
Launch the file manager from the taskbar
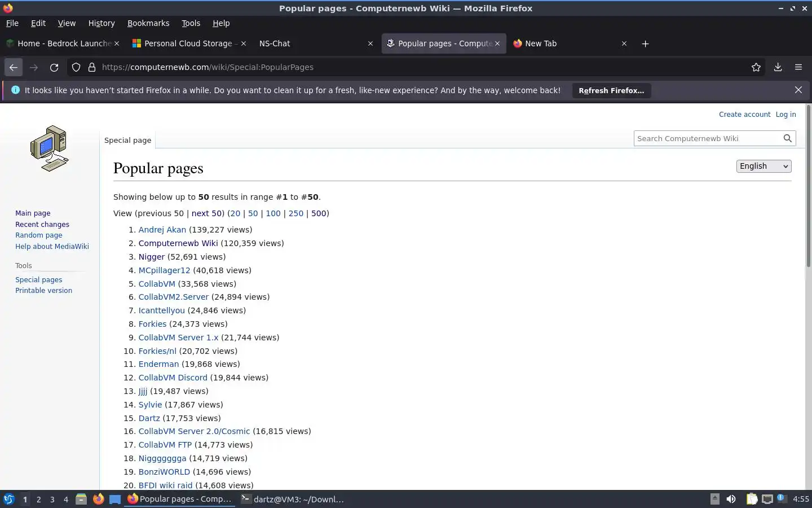tap(81, 499)
